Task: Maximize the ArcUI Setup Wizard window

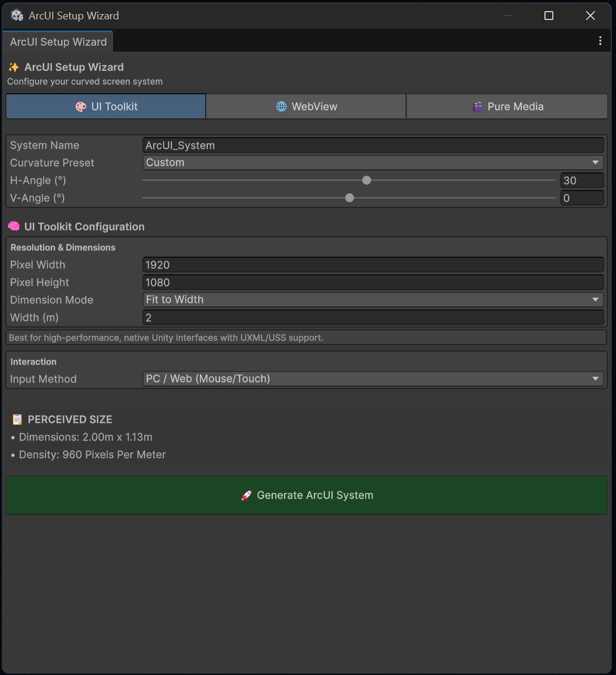Action: [x=549, y=15]
